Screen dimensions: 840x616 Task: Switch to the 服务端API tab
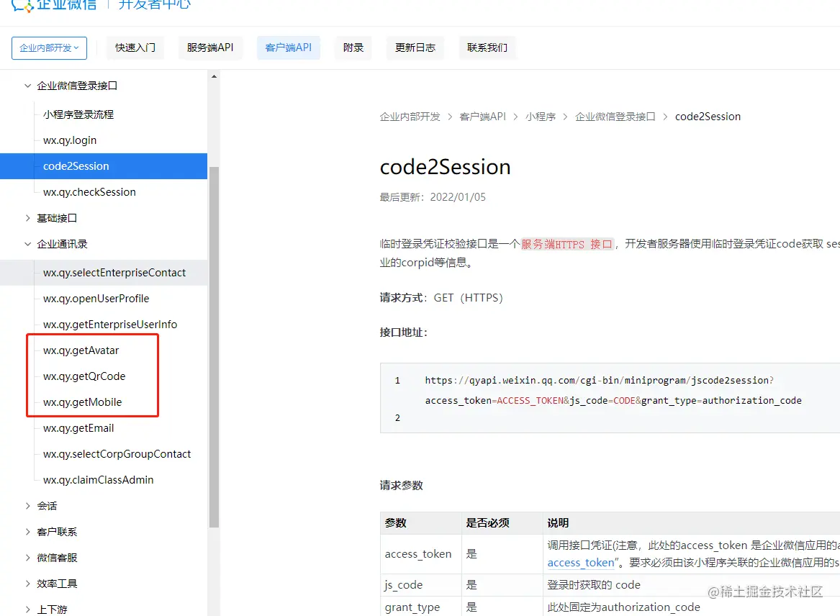(x=210, y=48)
